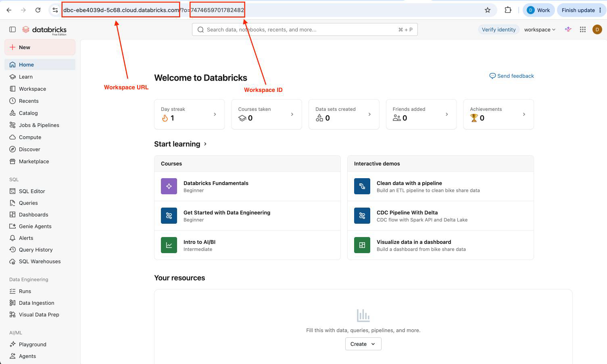
Task: Open the Work browser profile chip
Action: pyautogui.click(x=538, y=10)
